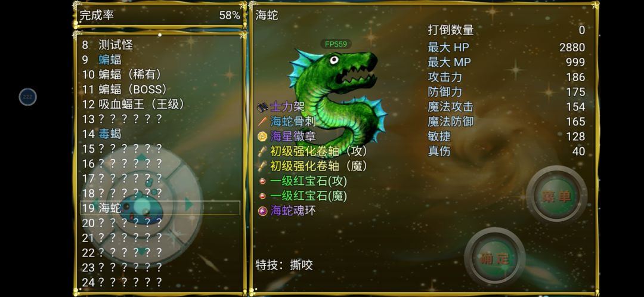Select entry 19 海蛇 in the list

coord(160,208)
